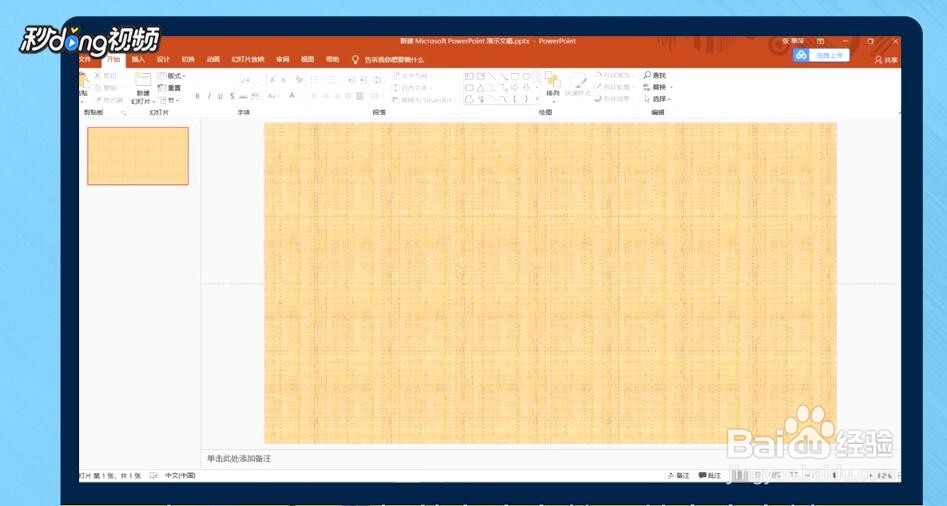Open the 设计 (Design) ribbon tab
947x506 pixels.
click(163, 59)
